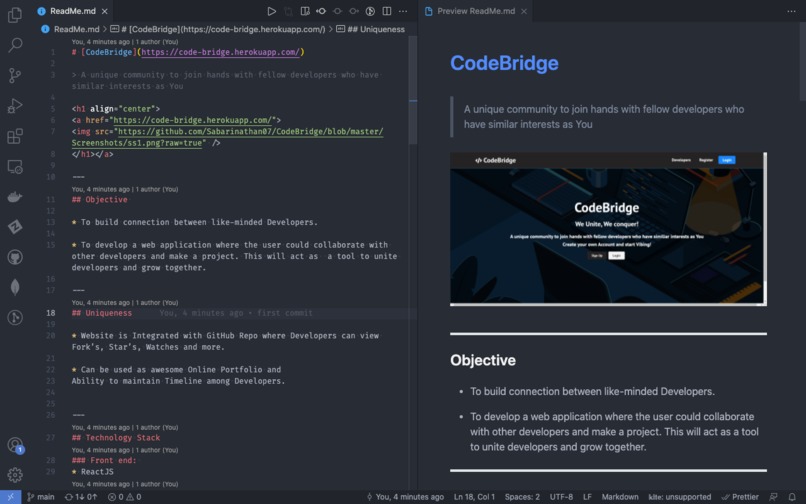
Task: Select file encoding UTF-8
Action: (x=561, y=497)
